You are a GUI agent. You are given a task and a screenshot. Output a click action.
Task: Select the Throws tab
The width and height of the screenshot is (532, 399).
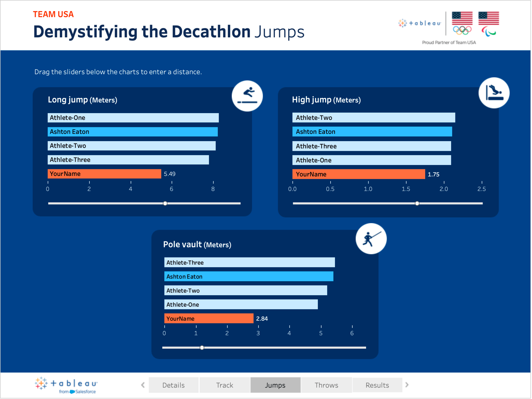tap(327, 385)
